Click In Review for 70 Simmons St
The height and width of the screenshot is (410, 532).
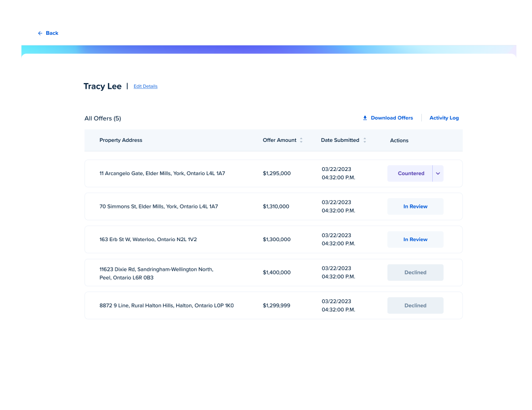(415, 206)
